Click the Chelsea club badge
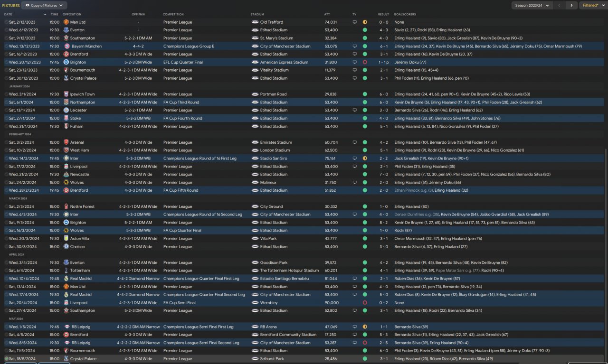Image resolution: width=608 pixels, height=364 pixels. pyautogui.click(x=66, y=247)
